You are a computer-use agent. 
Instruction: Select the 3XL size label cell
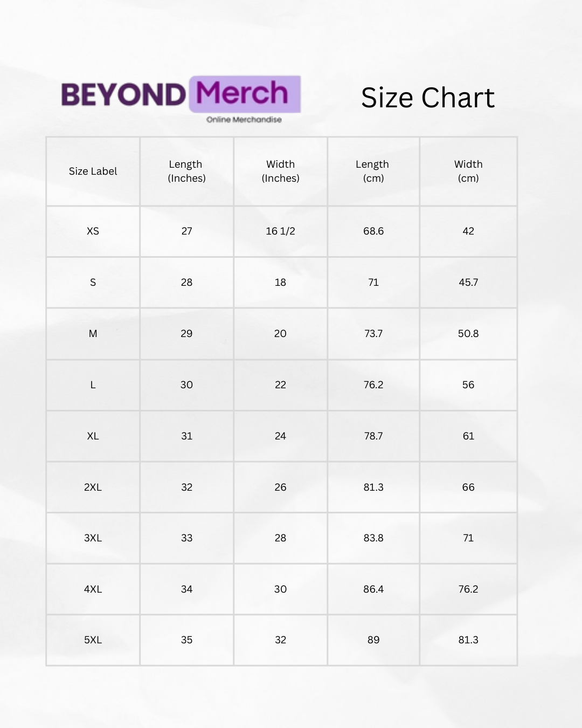pos(93,538)
